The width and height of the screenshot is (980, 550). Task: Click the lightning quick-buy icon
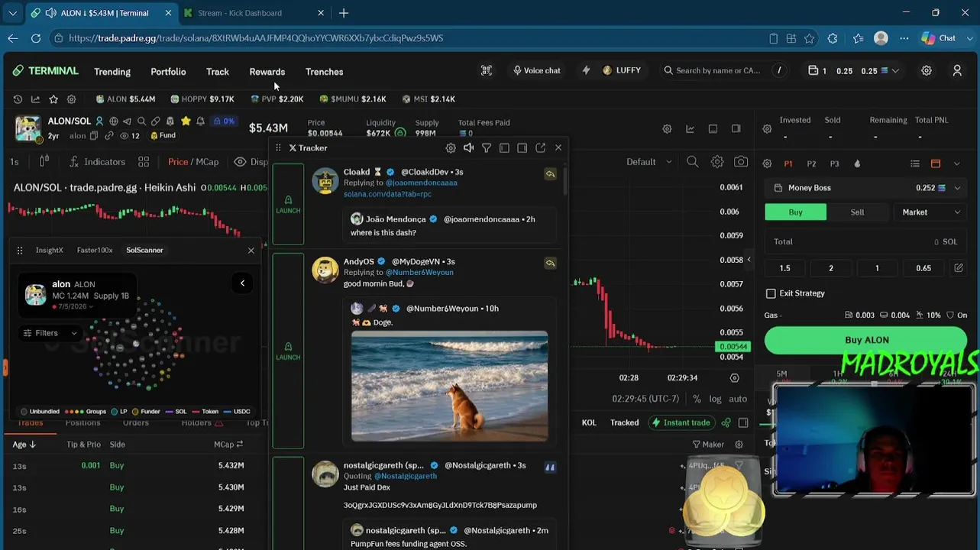(586, 70)
